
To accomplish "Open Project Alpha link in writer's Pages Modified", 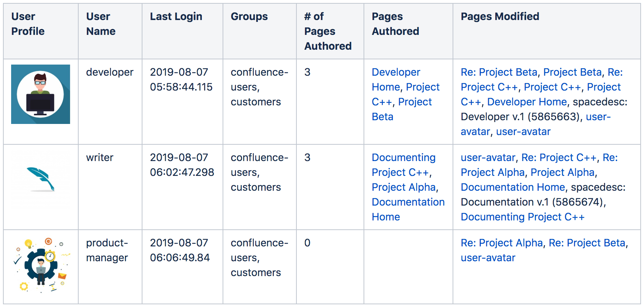I will [562, 172].
